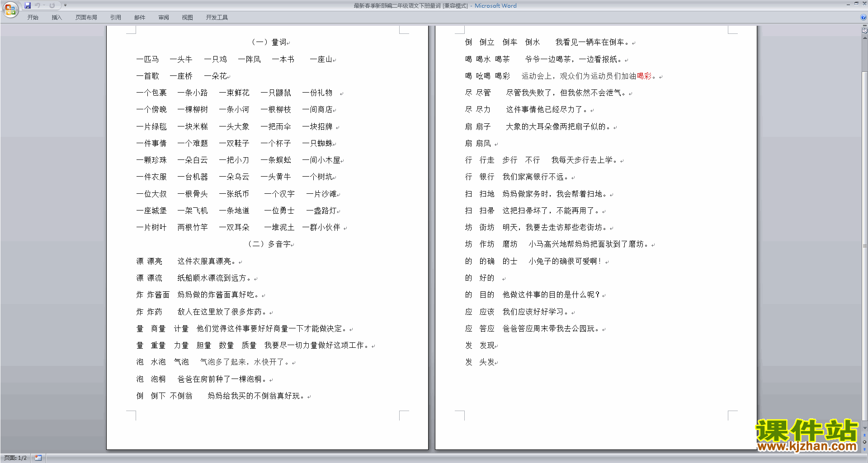
Task: Open the 邮件 ribbon tab
Action: [140, 18]
